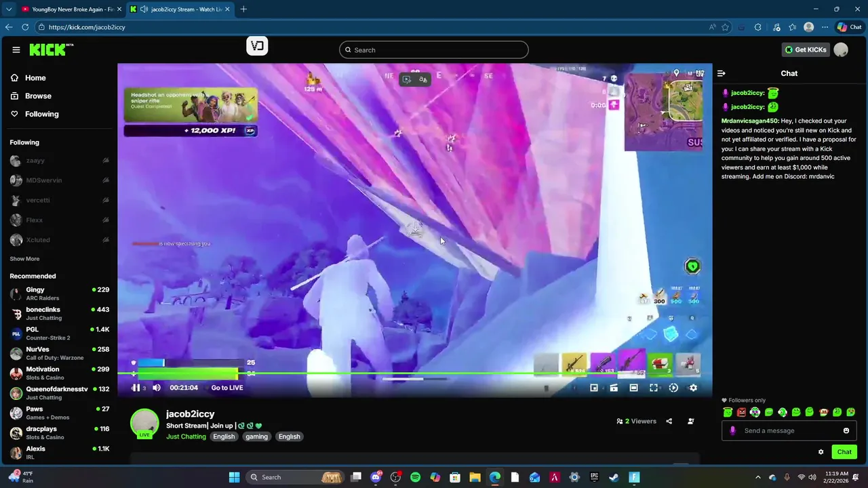
Task: Toggle Read aloud in address bar
Action: [x=713, y=27]
